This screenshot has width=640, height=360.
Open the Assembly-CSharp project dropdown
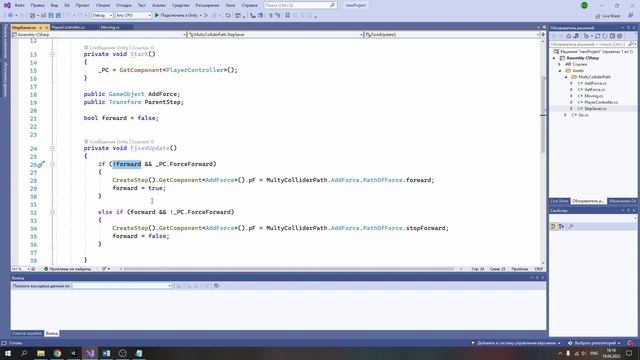coord(99,35)
